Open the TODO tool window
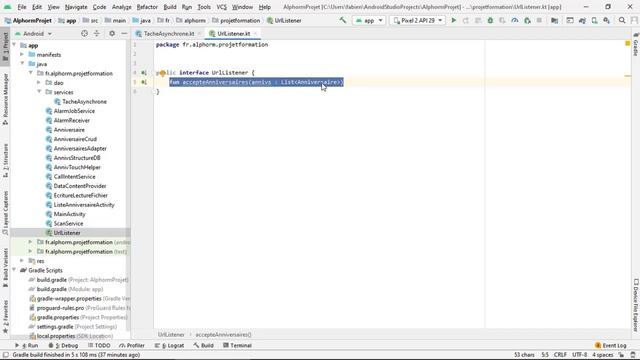Image resolution: width=640 pixels, height=360 pixels. (x=99, y=345)
